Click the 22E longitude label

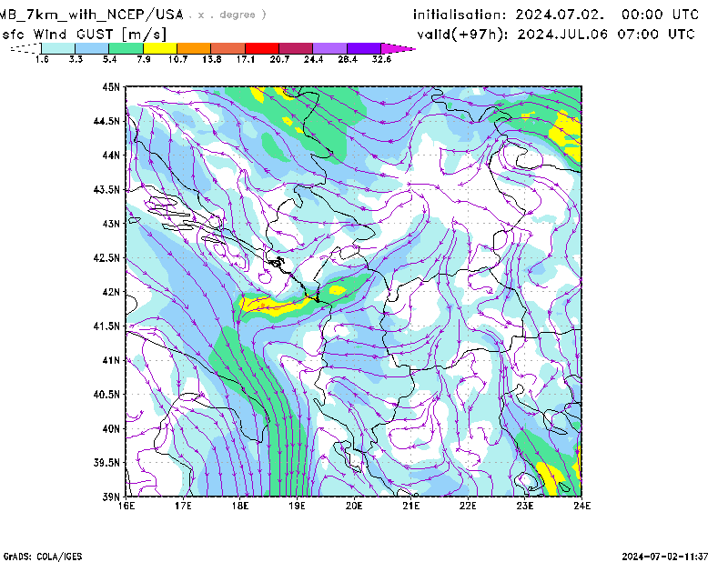[468, 506]
